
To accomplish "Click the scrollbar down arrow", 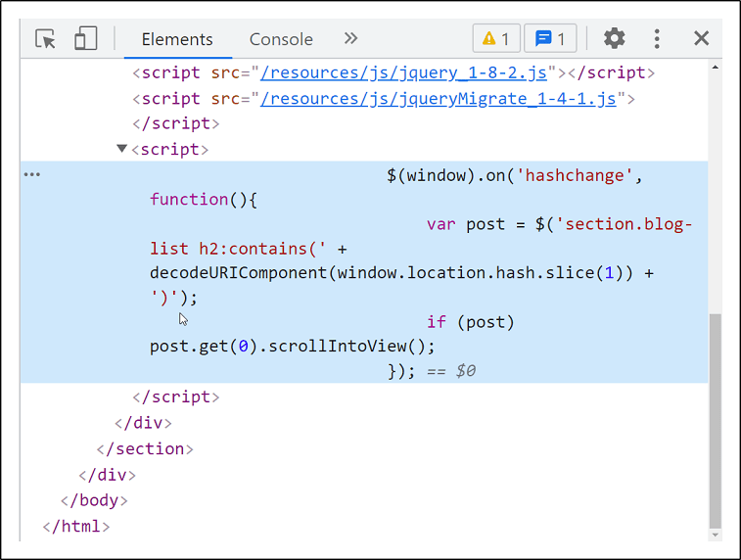I will [715, 535].
